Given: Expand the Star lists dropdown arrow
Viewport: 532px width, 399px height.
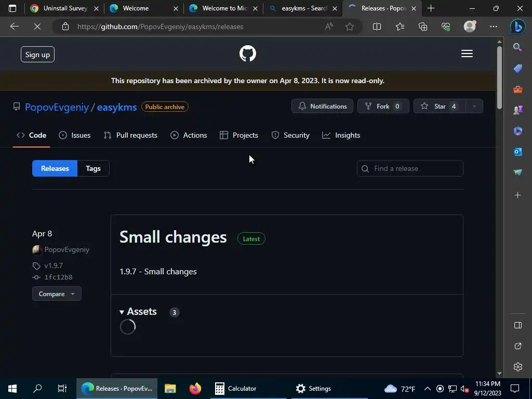Looking at the screenshot, I should click(x=474, y=106).
